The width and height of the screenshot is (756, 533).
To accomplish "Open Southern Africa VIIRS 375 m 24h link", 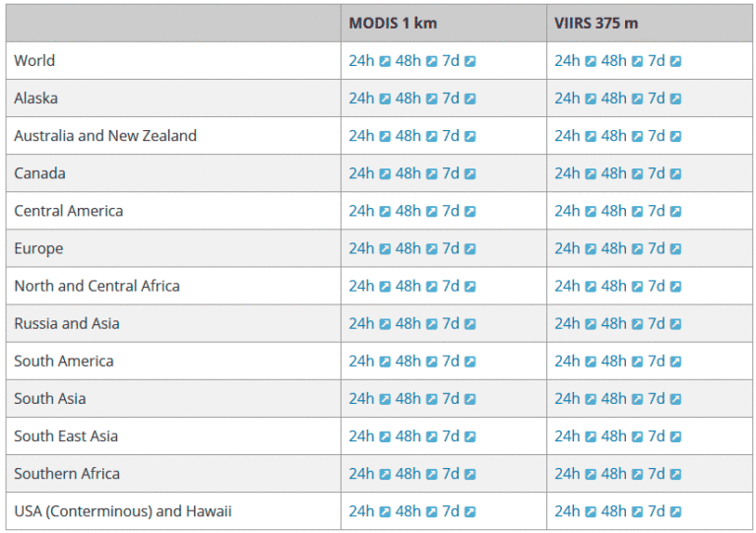I will [x=567, y=474].
